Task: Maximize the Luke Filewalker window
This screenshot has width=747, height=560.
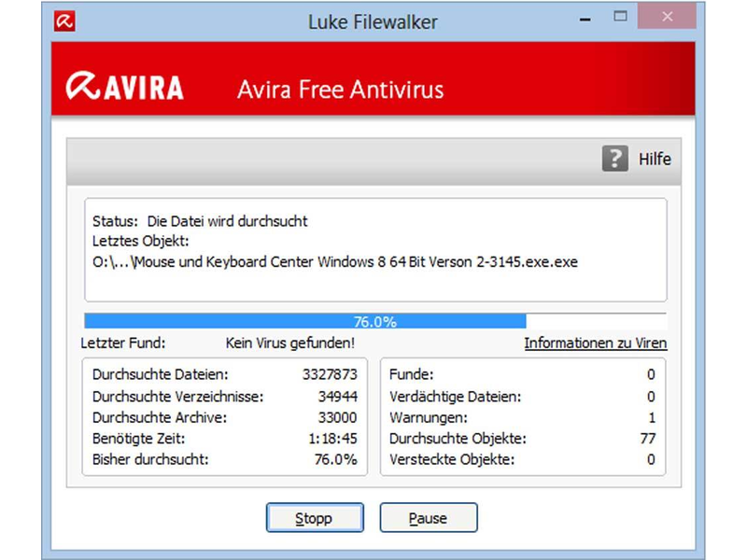Action: click(620, 17)
